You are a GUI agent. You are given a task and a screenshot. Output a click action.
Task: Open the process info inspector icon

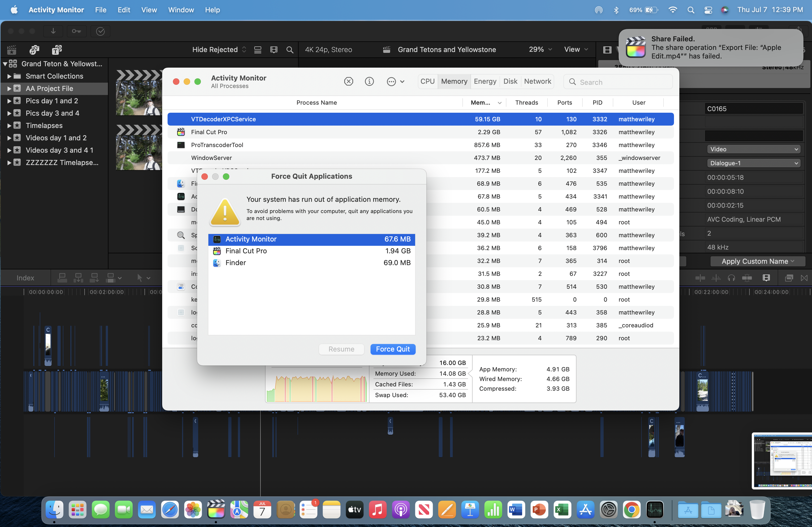pos(369,82)
